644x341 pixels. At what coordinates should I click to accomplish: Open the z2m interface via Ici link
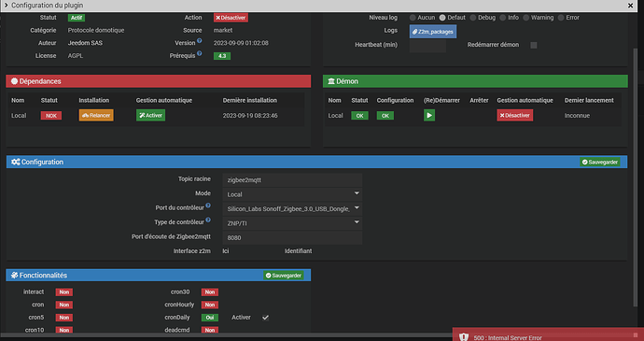point(226,251)
